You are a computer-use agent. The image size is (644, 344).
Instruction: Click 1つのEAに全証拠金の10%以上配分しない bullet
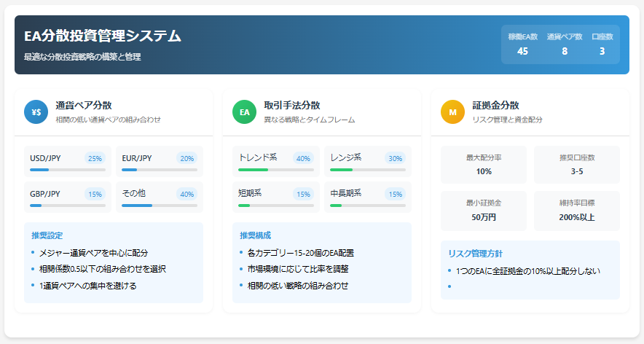528,271
